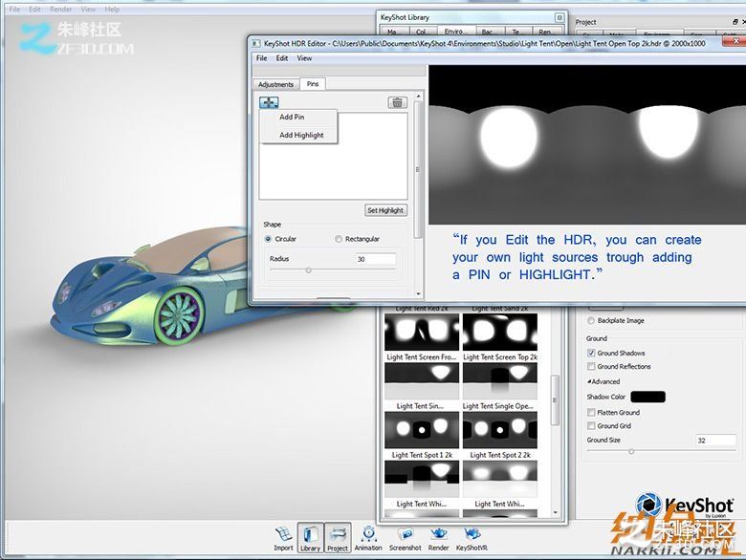This screenshot has width=746, height=560.
Task: Open the Import tool in bottom toolbar
Action: pos(283,538)
